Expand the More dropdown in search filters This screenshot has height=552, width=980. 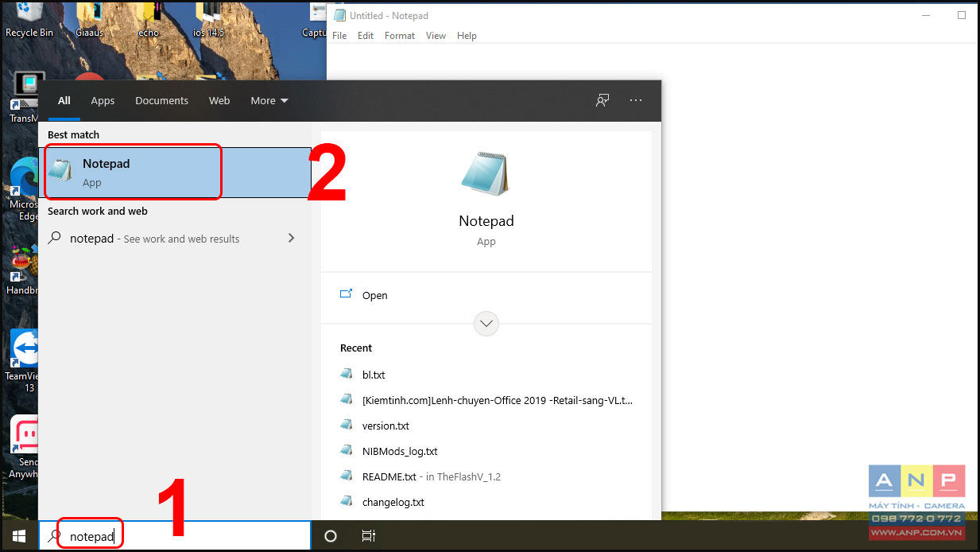click(269, 100)
